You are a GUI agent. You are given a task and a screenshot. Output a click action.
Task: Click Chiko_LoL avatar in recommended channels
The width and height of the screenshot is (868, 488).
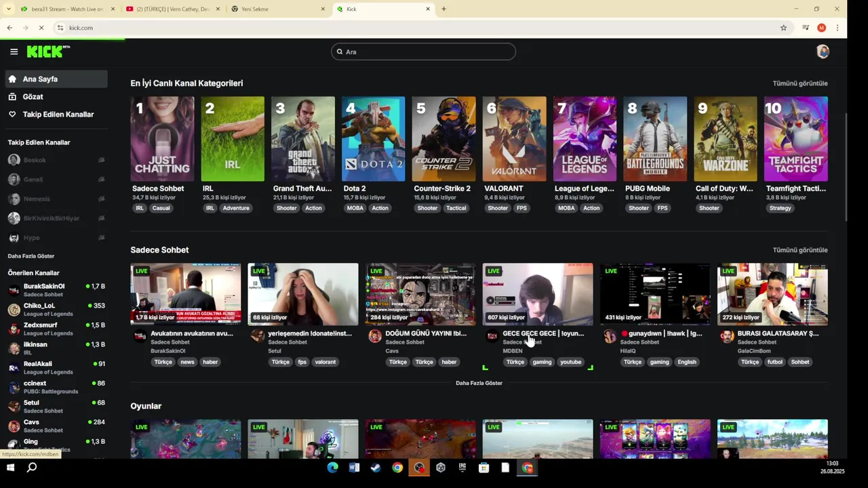pos(14,310)
